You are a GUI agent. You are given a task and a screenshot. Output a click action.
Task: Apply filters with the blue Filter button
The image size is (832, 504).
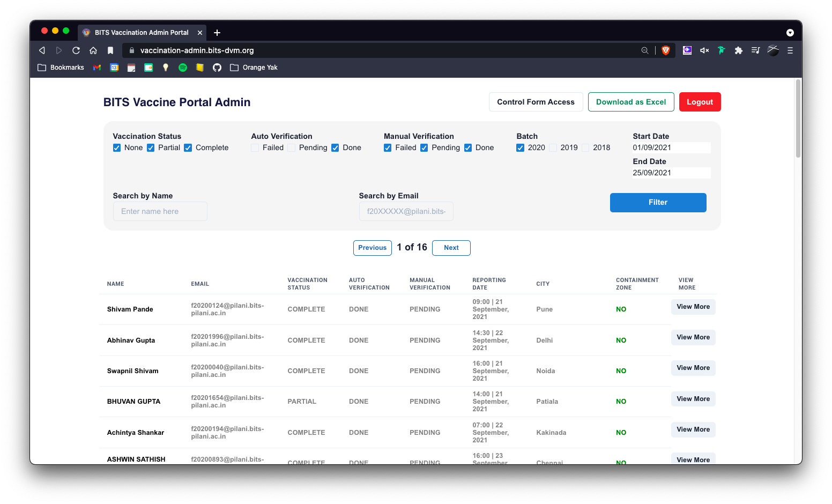[x=658, y=203]
